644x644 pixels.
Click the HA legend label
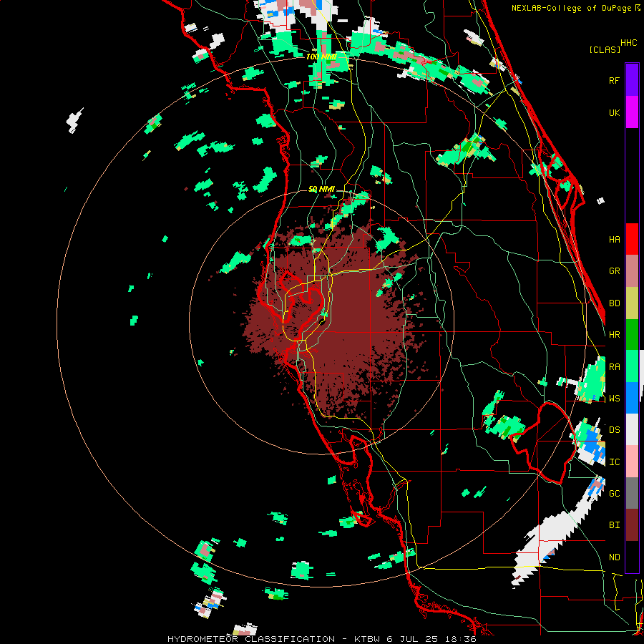click(x=614, y=239)
